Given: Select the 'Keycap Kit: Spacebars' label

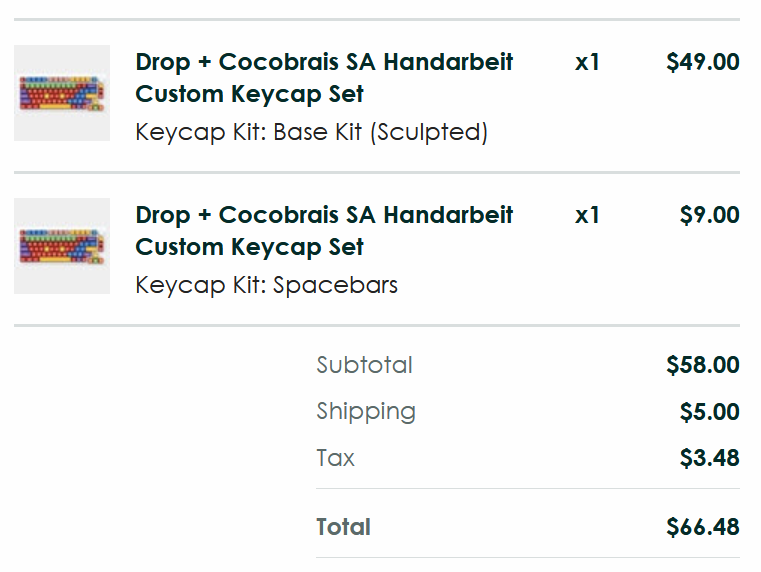Looking at the screenshot, I should tap(266, 285).
